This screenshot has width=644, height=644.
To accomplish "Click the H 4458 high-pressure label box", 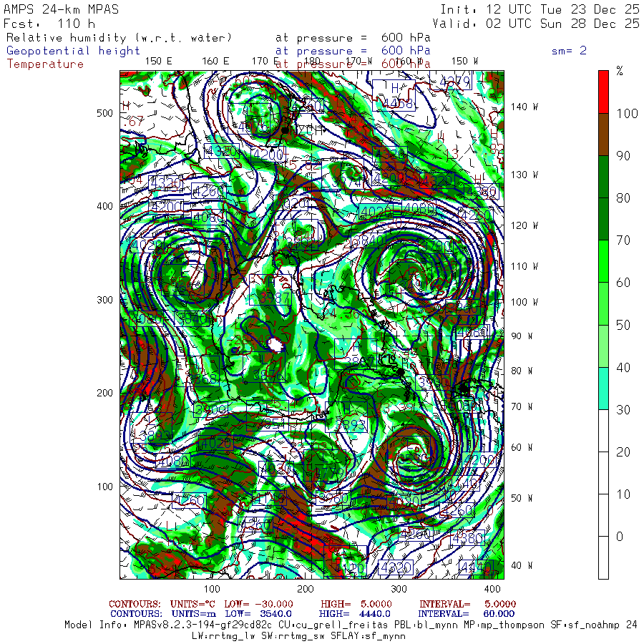I will [394, 95].
